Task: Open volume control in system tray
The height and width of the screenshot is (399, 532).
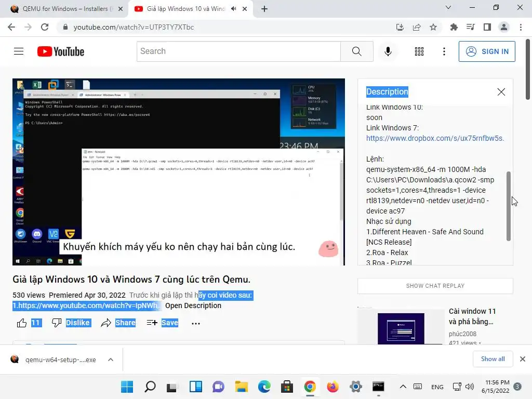Action: click(470, 387)
